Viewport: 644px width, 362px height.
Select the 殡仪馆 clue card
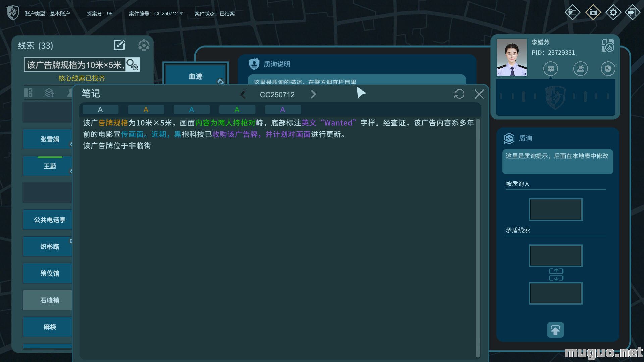tap(48, 273)
